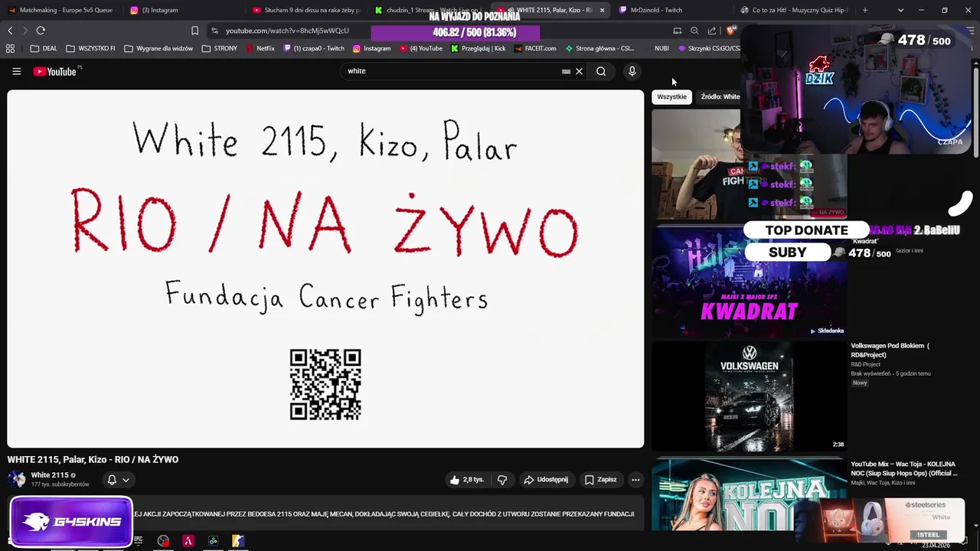Viewport: 980px width, 551px height.
Task: Click the Udostępnij share button
Action: [x=546, y=480]
